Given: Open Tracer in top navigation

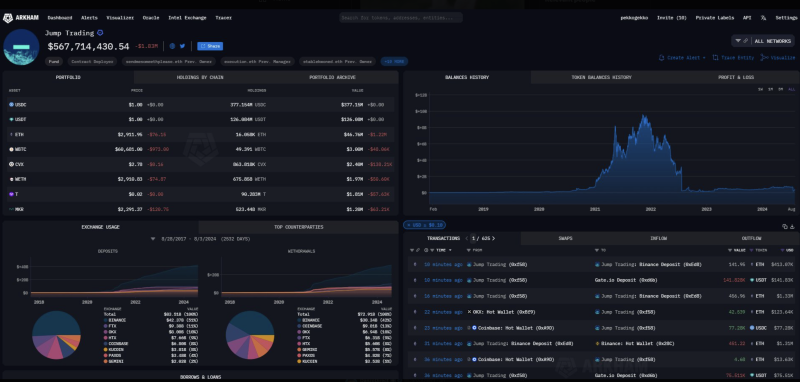Looking at the screenshot, I should coord(223,18).
